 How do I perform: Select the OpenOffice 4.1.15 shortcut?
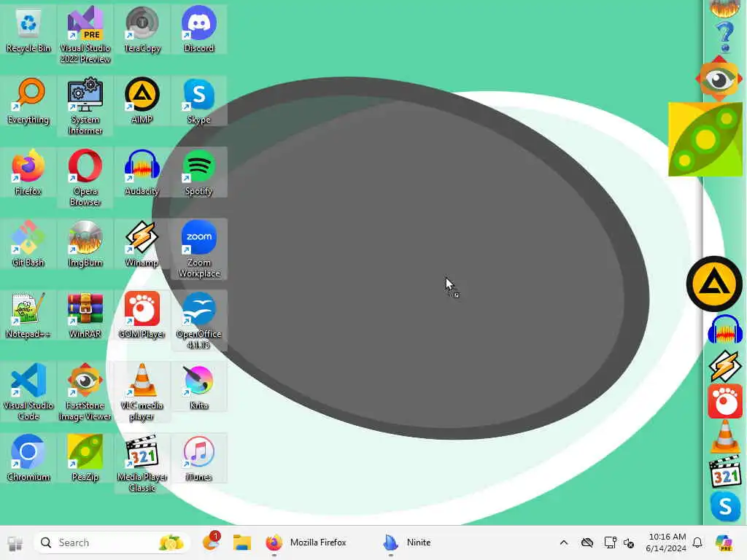[198, 321]
